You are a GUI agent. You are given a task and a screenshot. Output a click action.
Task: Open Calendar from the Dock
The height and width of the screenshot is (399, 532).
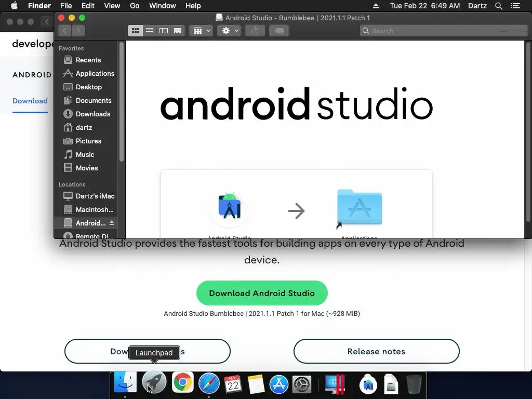pos(233,384)
